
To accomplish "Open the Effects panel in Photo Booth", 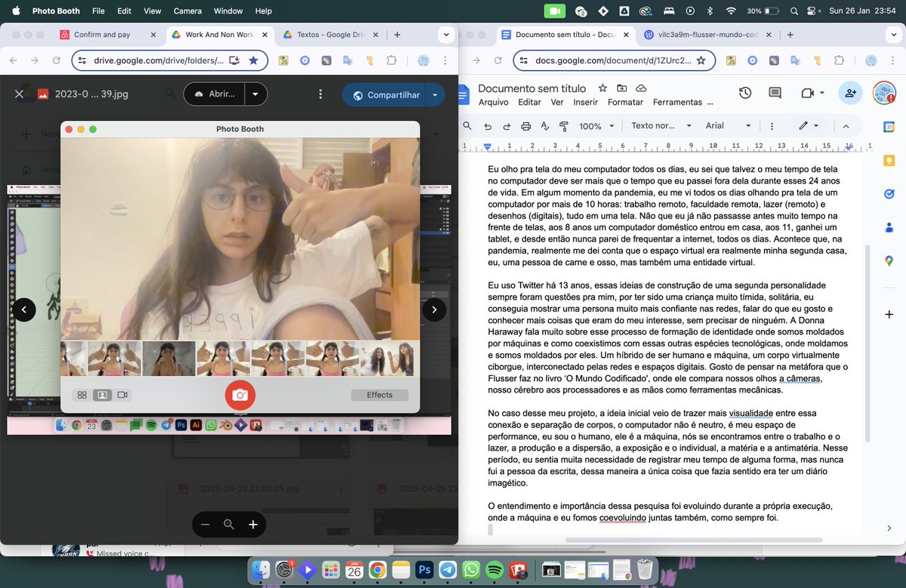I will [380, 395].
